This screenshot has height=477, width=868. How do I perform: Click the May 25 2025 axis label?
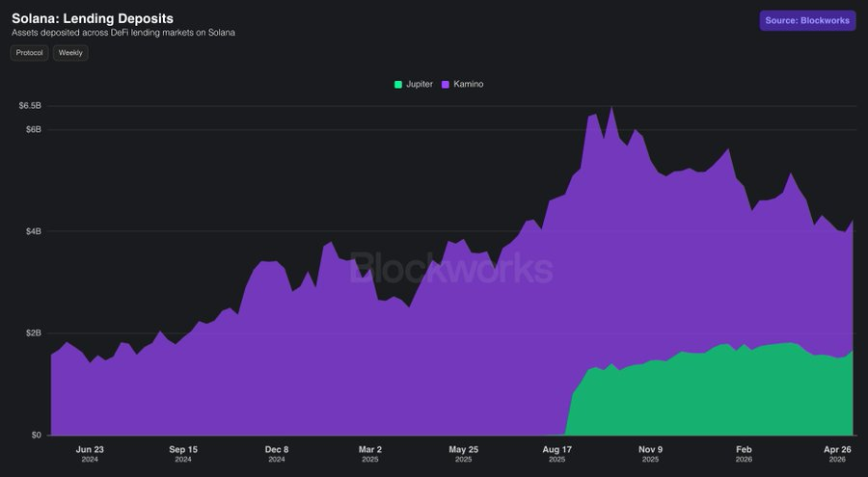click(463, 454)
